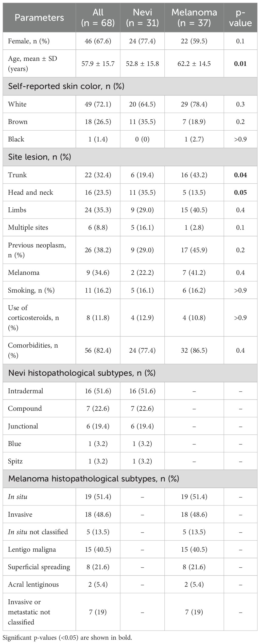
Task: Select the bold 0.04 Trunk p-value
Action: [x=240, y=175]
